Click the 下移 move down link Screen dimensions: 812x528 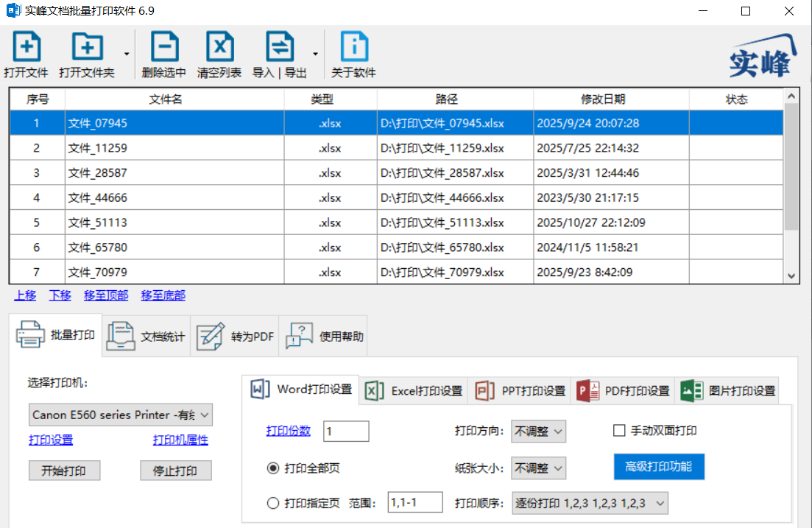tap(60, 295)
